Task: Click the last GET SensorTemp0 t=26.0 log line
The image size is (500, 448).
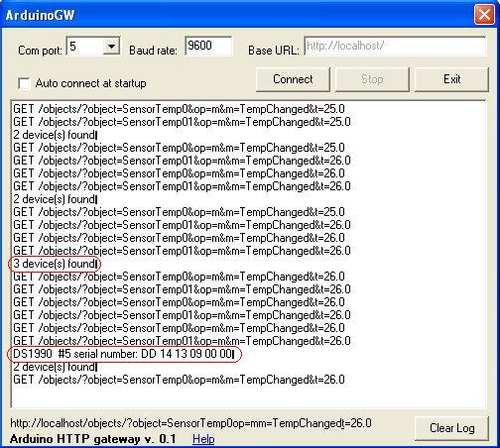Action: coord(179,380)
